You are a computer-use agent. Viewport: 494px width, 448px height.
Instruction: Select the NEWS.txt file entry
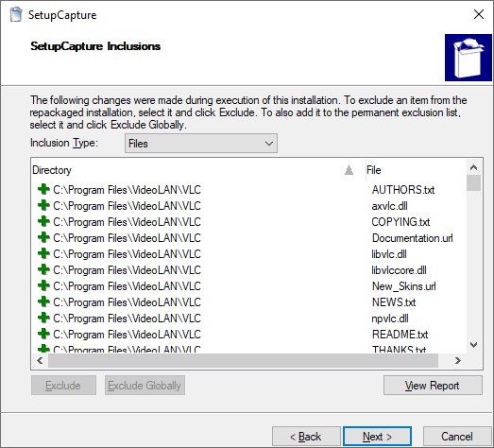point(394,302)
